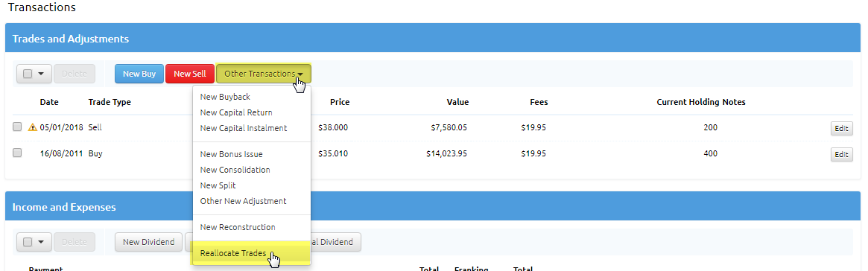Click the Fees column header
Viewport: 868px width, 271px height.
538,102
